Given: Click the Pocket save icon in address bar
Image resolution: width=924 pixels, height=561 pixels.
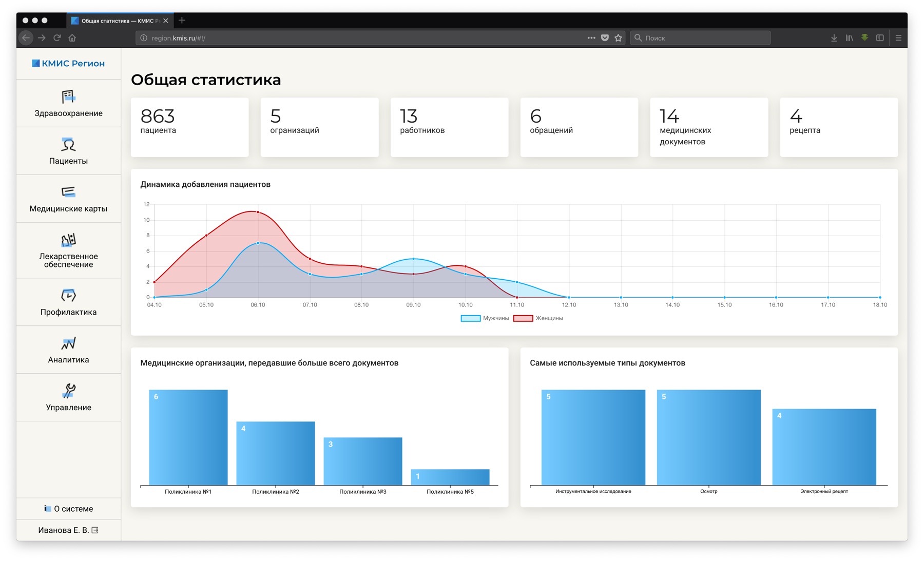Looking at the screenshot, I should pyautogui.click(x=605, y=38).
